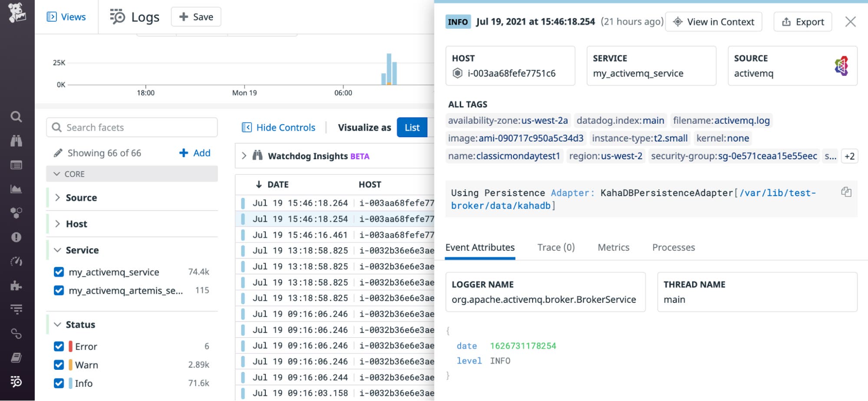Select the Monitors exclamation icon
Screen dimensions: 868x401
coord(16,237)
